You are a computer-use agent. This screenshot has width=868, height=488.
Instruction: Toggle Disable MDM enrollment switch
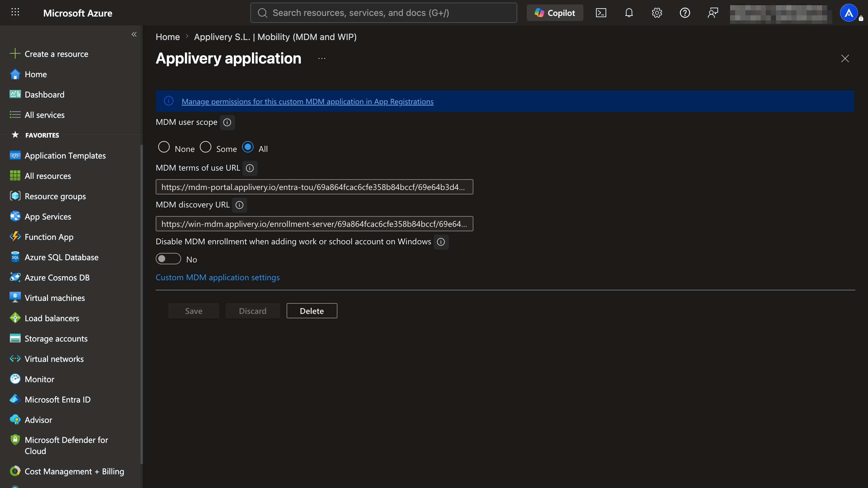[168, 259]
